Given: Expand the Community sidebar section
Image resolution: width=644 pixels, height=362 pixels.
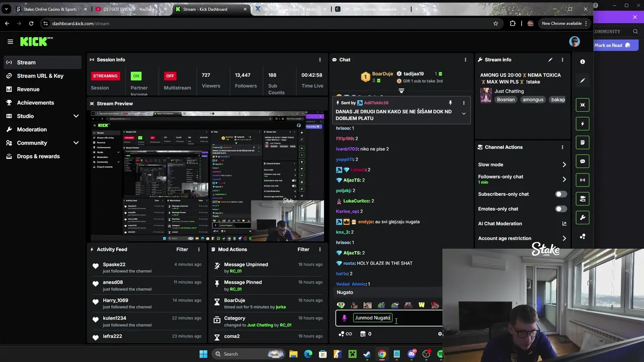Looking at the screenshot, I should pyautogui.click(x=76, y=143).
